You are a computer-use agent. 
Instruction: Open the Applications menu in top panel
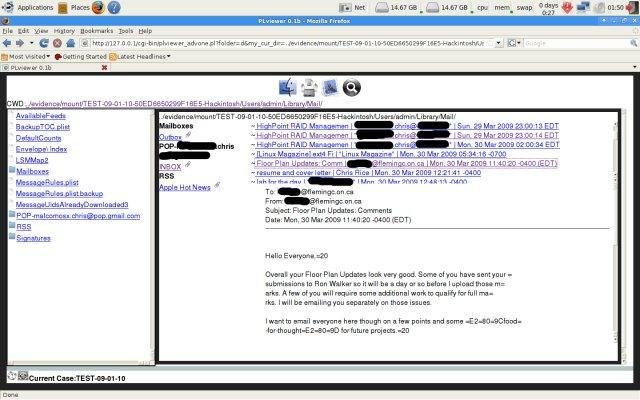coord(35,7)
